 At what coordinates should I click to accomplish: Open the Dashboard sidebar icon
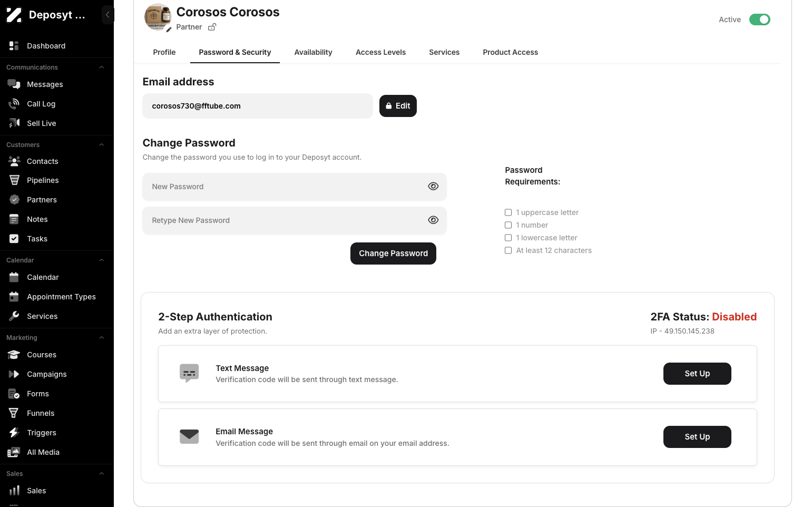[14, 46]
